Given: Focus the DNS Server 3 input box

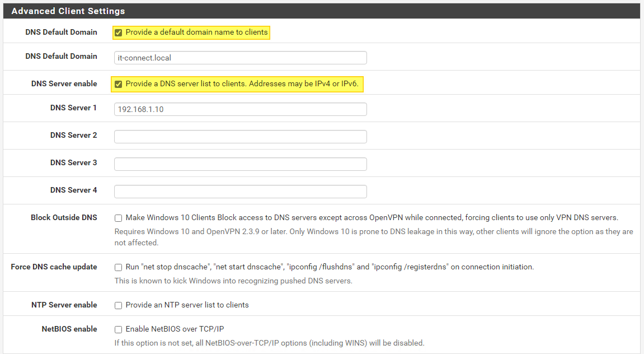Looking at the screenshot, I should pos(239,164).
